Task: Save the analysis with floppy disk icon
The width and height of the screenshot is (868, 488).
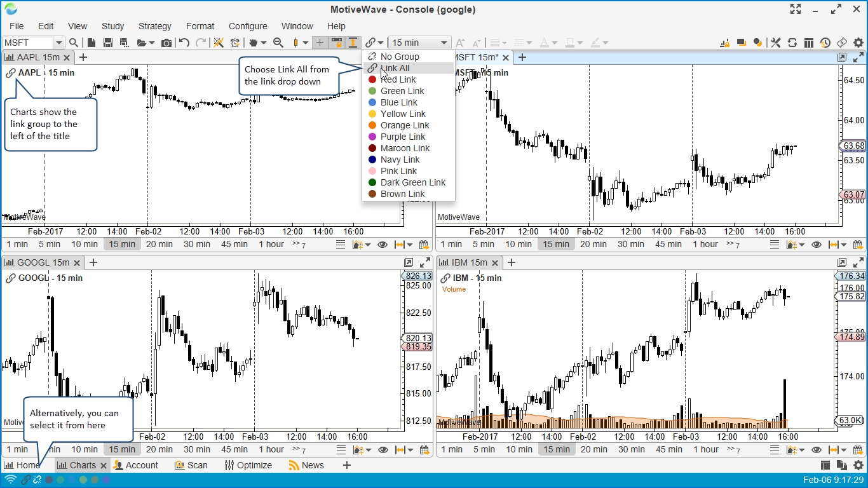Action: click(108, 43)
